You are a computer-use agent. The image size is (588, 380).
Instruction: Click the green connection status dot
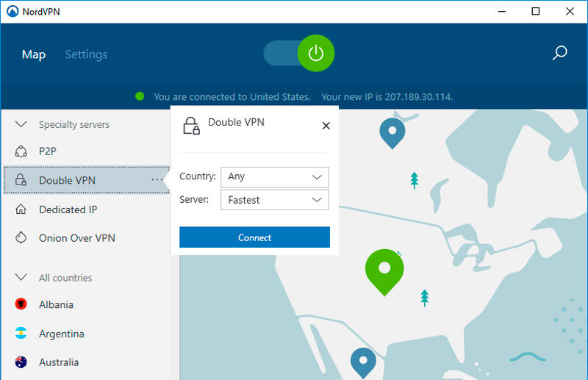pyautogui.click(x=140, y=97)
